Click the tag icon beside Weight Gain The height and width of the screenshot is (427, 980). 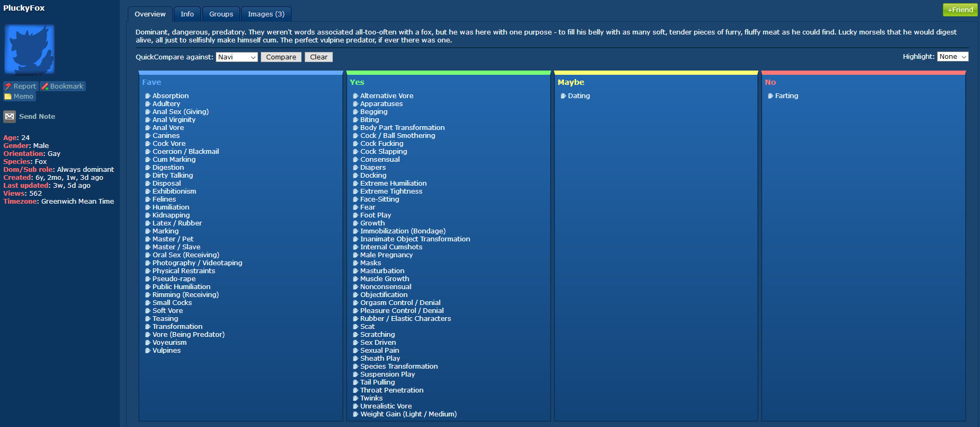click(x=356, y=414)
